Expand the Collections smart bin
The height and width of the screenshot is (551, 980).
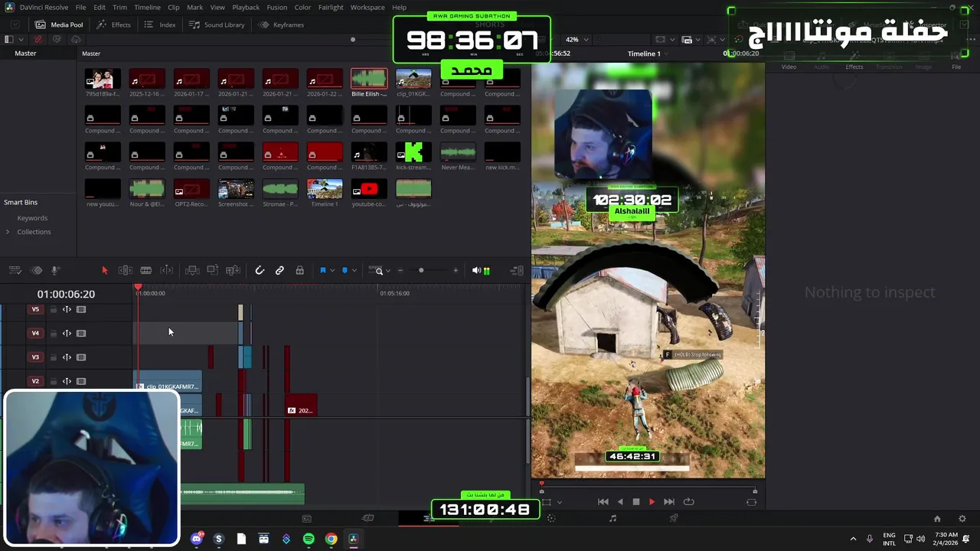click(8, 232)
